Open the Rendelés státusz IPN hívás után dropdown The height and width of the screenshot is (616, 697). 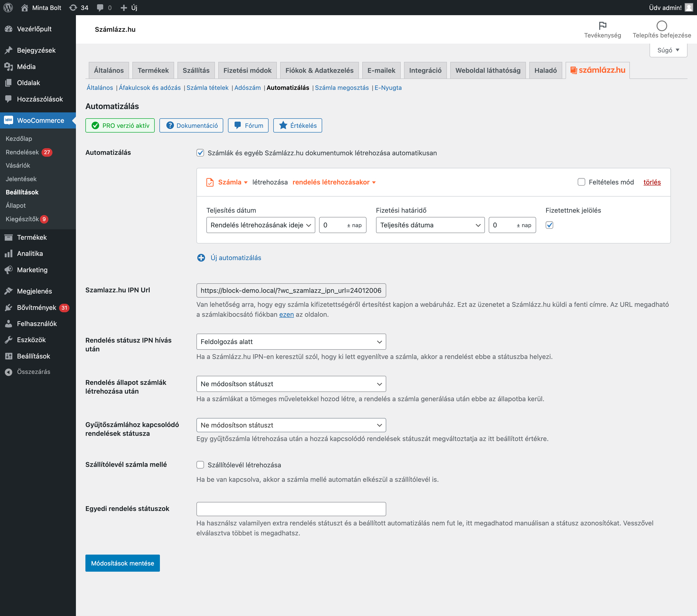click(x=291, y=342)
